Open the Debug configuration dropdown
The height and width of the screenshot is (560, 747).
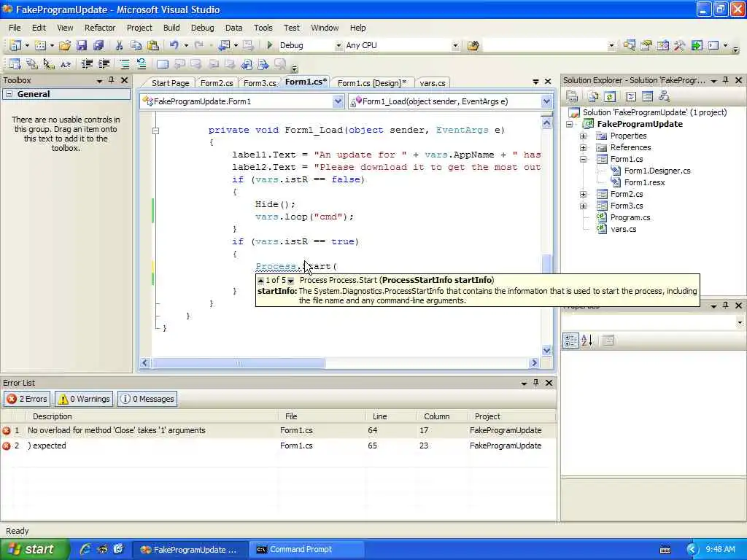pyautogui.click(x=338, y=46)
